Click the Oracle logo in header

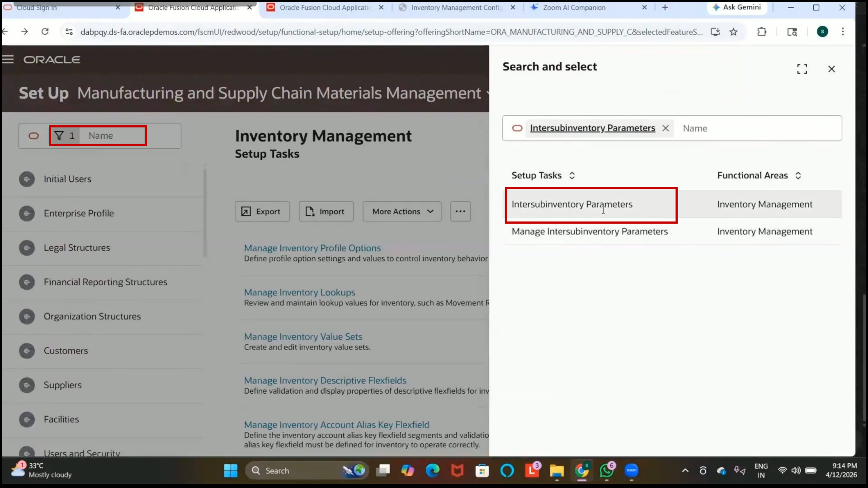pos(52,60)
